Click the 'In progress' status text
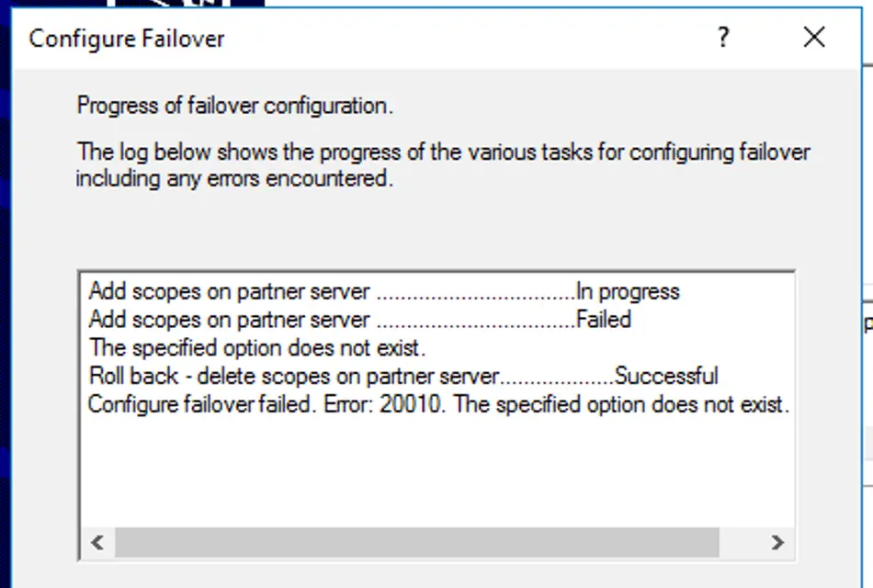The image size is (873, 588). 628,292
